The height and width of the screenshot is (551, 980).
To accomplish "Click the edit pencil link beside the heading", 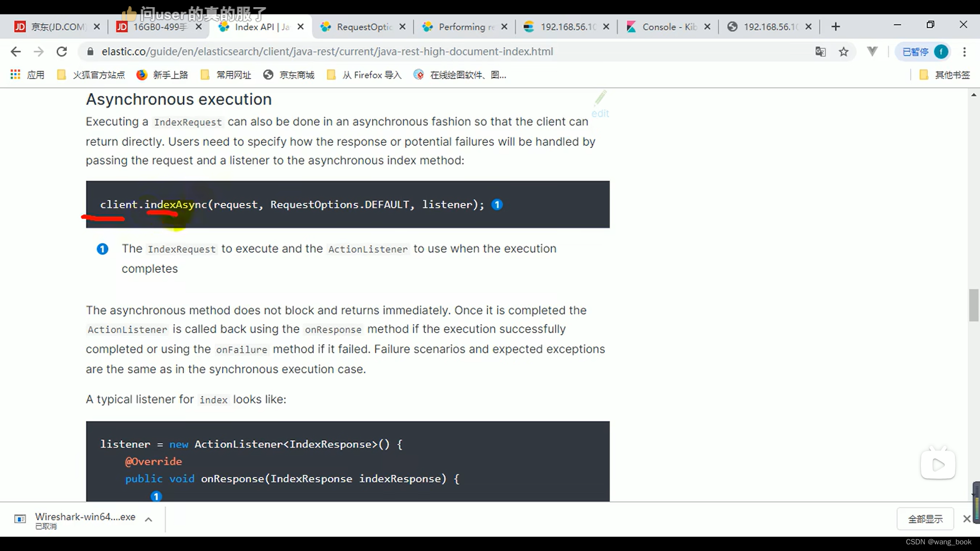I will point(600,105).
